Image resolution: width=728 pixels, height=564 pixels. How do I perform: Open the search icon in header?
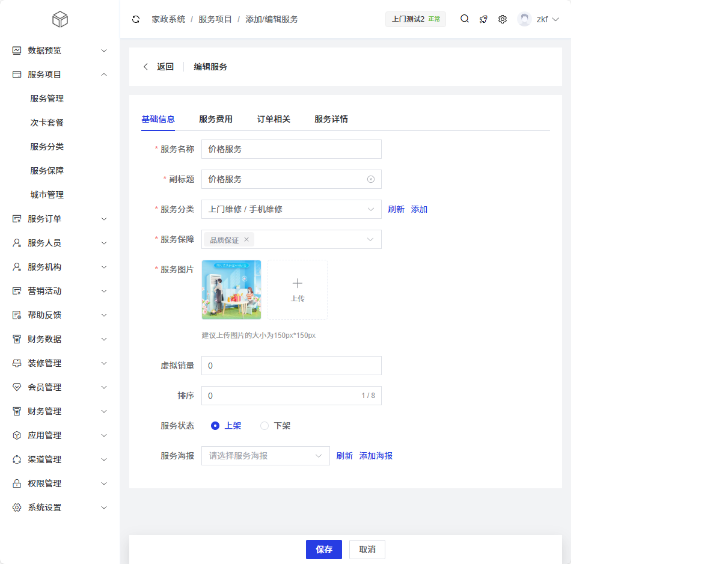465,19
